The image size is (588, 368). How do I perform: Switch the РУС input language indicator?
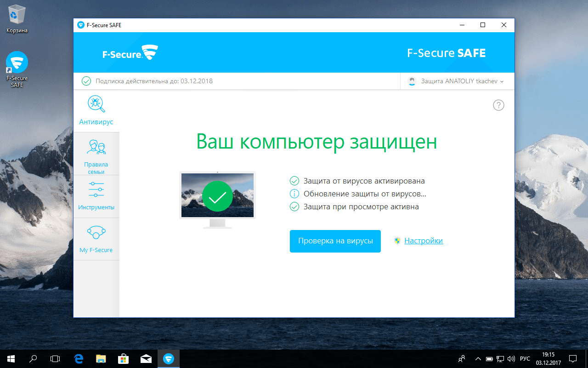(525, 359)
